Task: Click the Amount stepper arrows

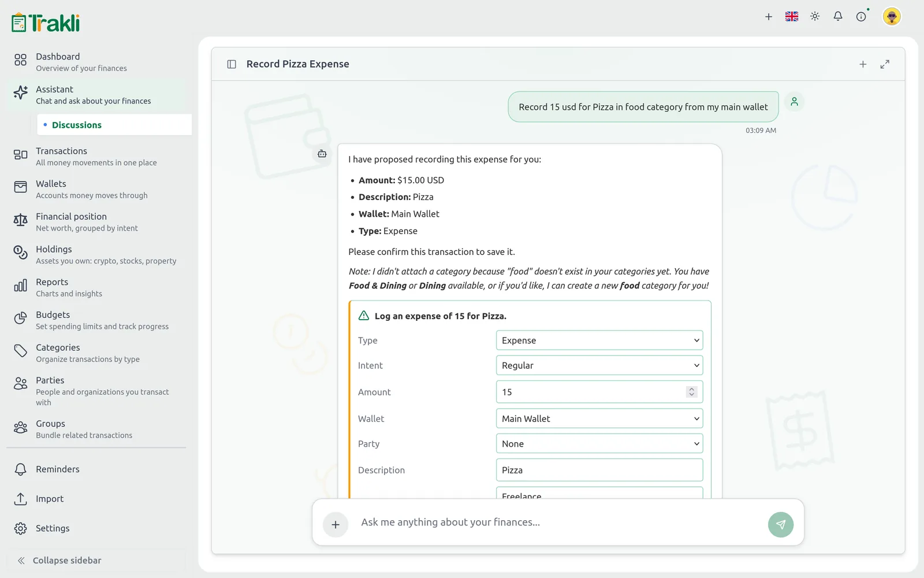Action: pos(691,392)
